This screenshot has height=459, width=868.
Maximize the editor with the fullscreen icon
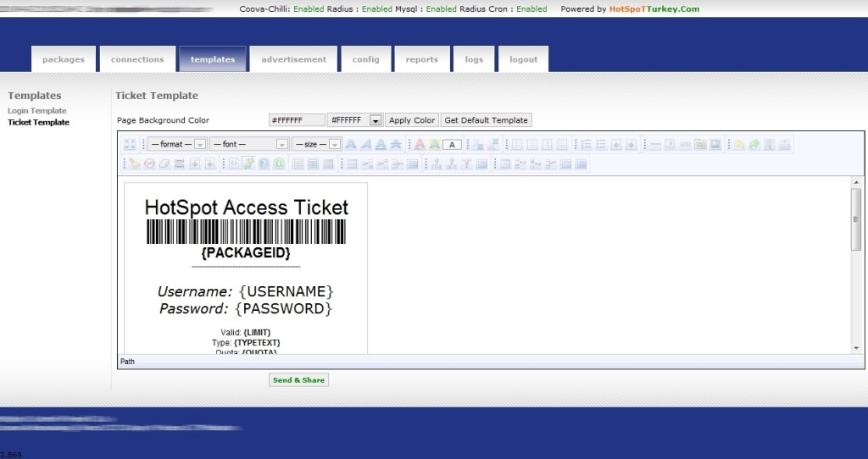pyautogui.click(x=130, y=144)
